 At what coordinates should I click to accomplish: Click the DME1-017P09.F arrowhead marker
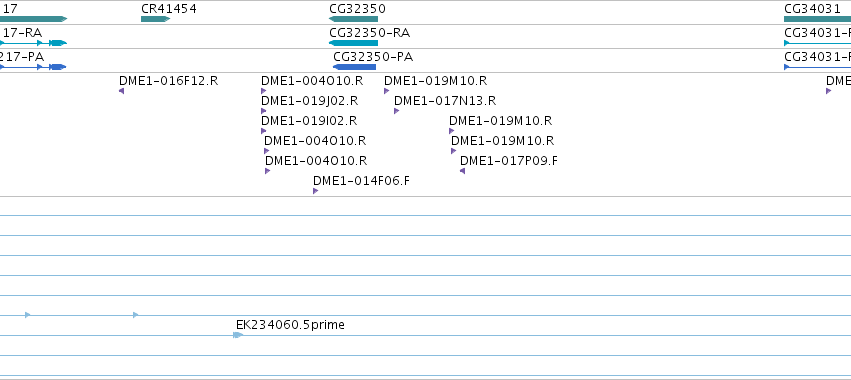click(x=462, y=171)
